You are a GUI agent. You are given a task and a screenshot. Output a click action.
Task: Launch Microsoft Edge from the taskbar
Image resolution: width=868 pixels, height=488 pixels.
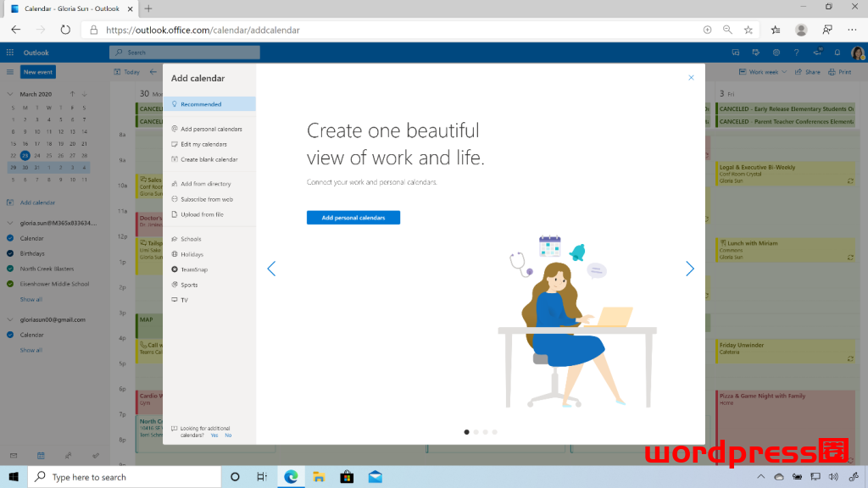(291, 477)
